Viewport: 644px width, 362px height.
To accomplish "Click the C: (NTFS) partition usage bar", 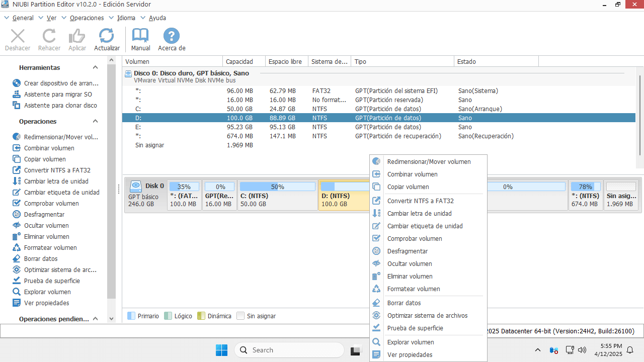I will [277, 187].
